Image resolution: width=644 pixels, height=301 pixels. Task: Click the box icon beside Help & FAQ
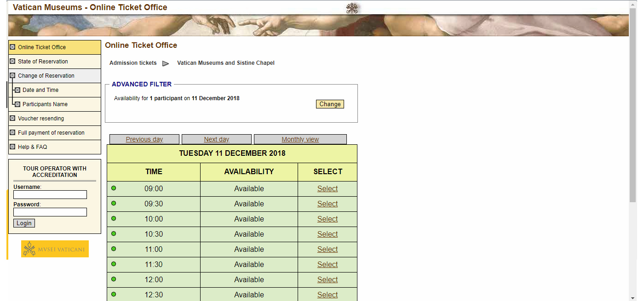coord(12,147)
